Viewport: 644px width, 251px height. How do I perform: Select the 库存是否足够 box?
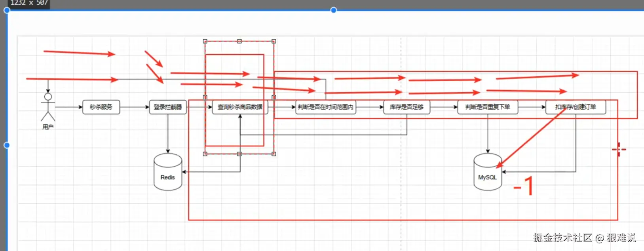(x=407, y=107)
